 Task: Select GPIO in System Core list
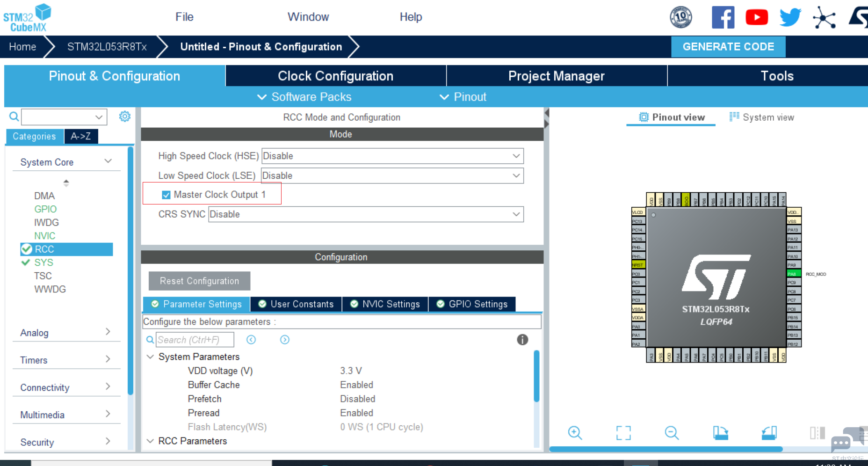tap(45, 209)
